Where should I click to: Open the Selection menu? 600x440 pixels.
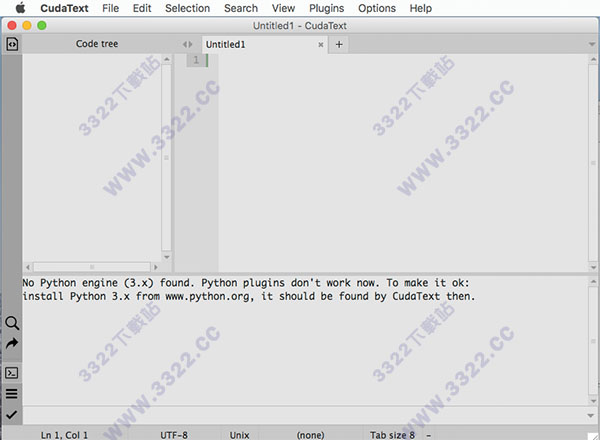point(188,8)
